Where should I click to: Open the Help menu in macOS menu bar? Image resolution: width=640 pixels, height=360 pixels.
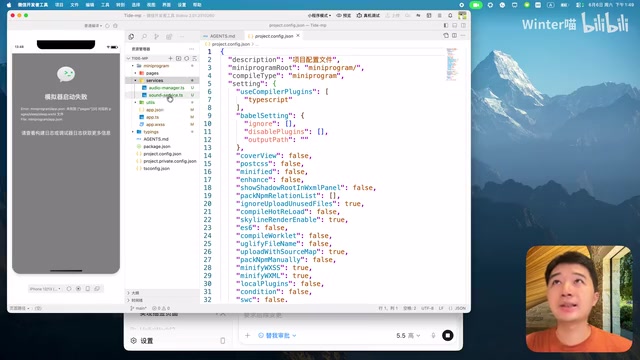(x=197, y=5)
